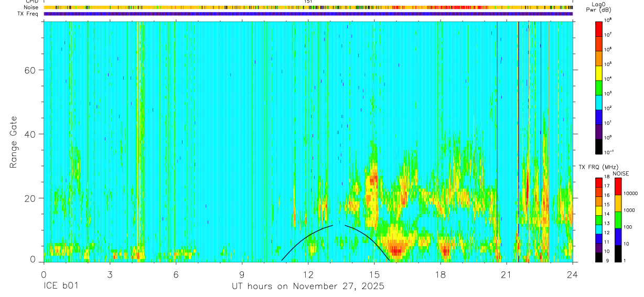Click the power colorbar label 10⁻¹

pyautogui.click(x=609, y=152)
